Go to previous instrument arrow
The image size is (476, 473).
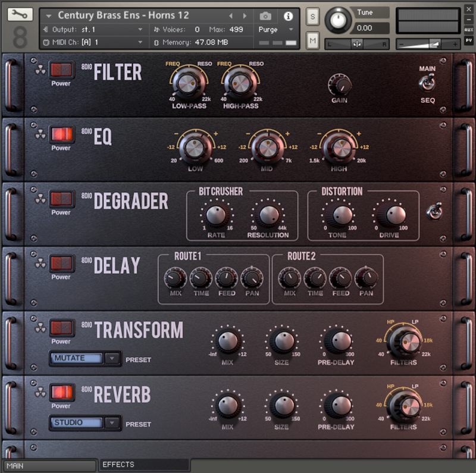(x=231, y=16)
